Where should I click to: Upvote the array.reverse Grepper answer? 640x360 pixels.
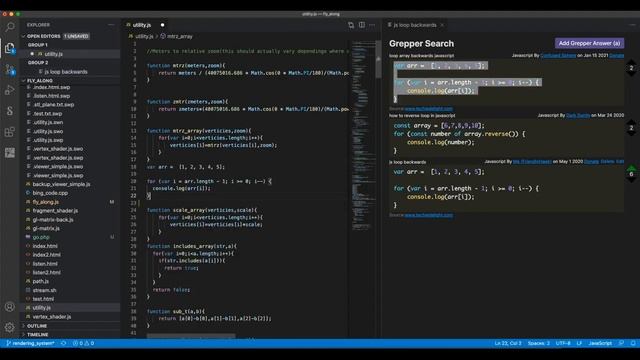(631, 122)
